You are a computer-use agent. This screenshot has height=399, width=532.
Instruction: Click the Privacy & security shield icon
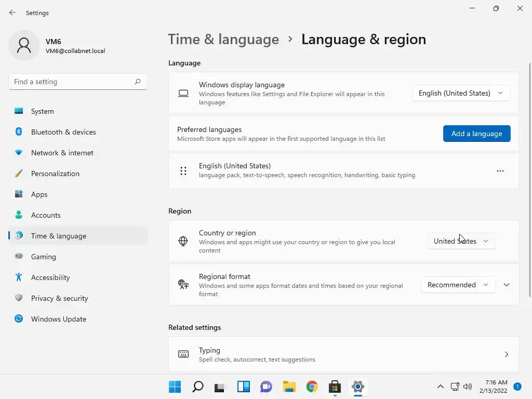19,298
